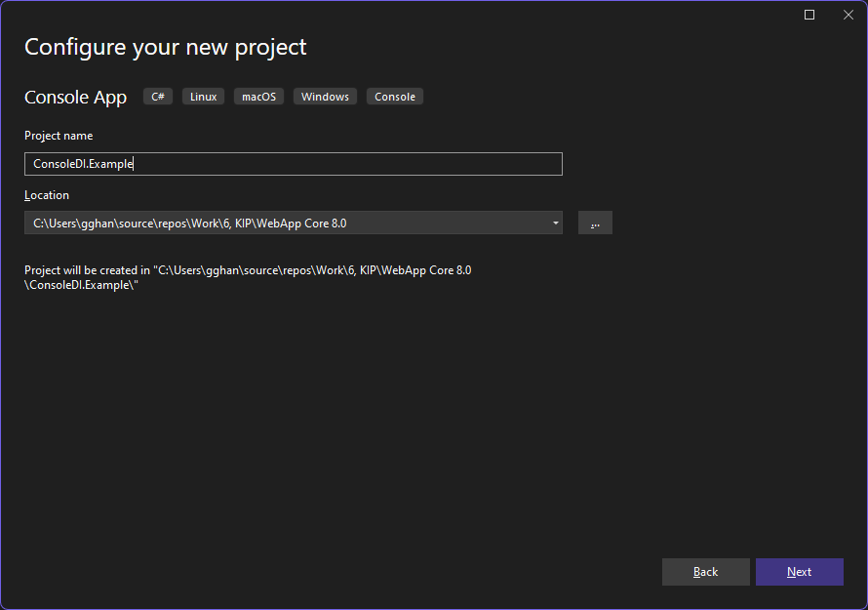Click the Console App template heading
The height and width of the screenshot is (610, 868).
point(76,97)
